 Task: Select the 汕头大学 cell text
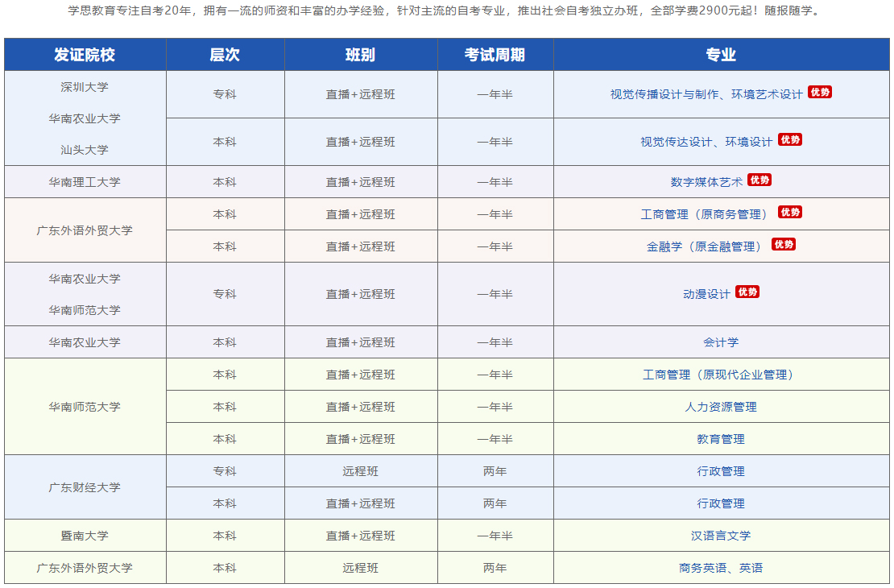[x=85, y=150]
